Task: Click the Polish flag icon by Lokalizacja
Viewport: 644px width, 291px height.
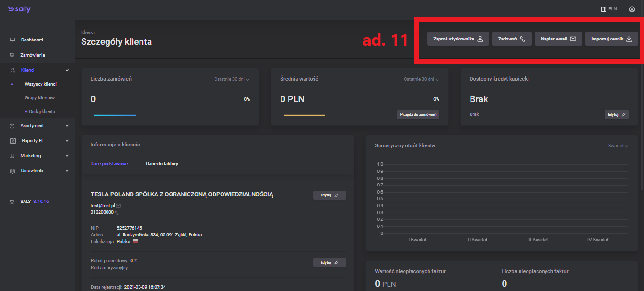Action: [135, 241]
